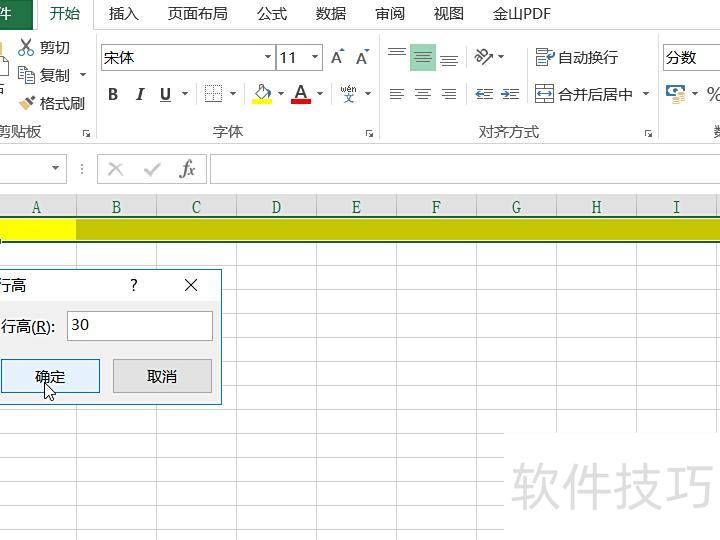Screen dimensions: 720x540
Task: Select column D header
Action: click(x=276, y=207)
